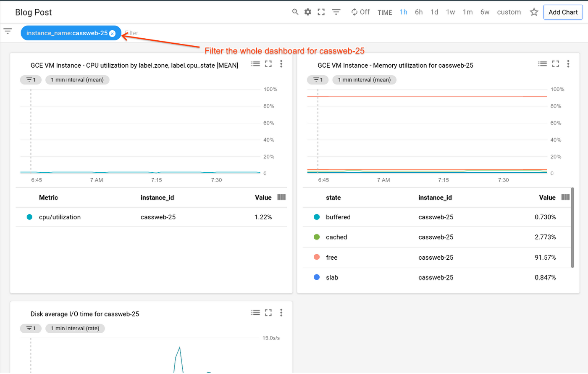The image size is (588, 374).
Task: Open more options menu on Memory utilization chart
Action: pyautogui.click(x=568, y=64)
